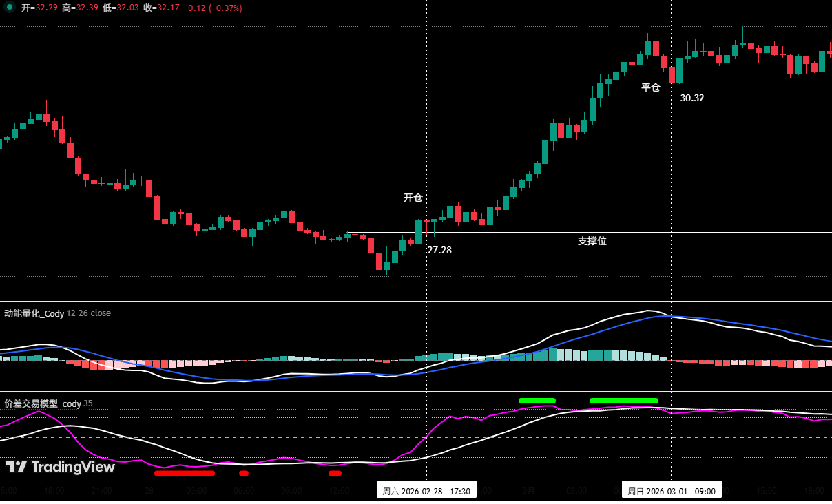Click the green symbol status icon

tap(10, 8)
